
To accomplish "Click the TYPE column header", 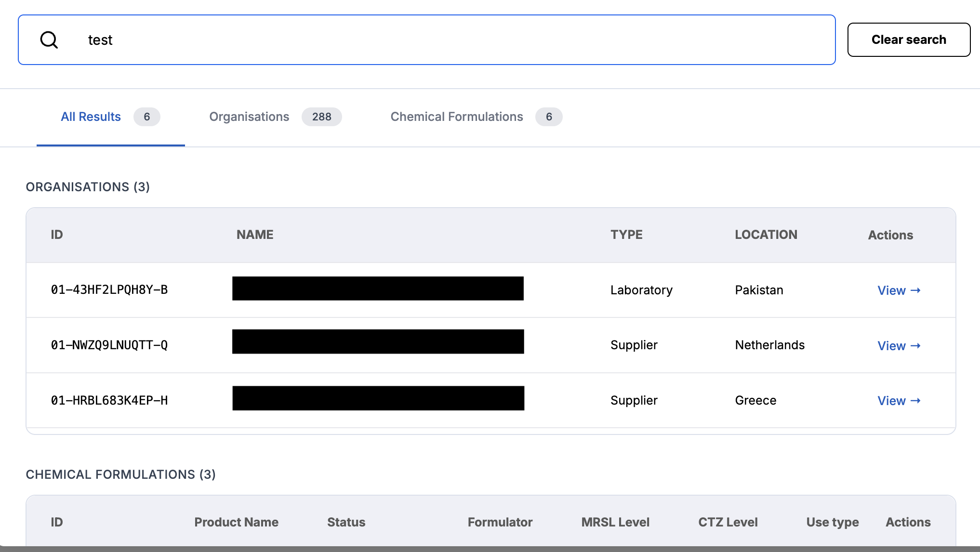I will (x=626, y=235).
